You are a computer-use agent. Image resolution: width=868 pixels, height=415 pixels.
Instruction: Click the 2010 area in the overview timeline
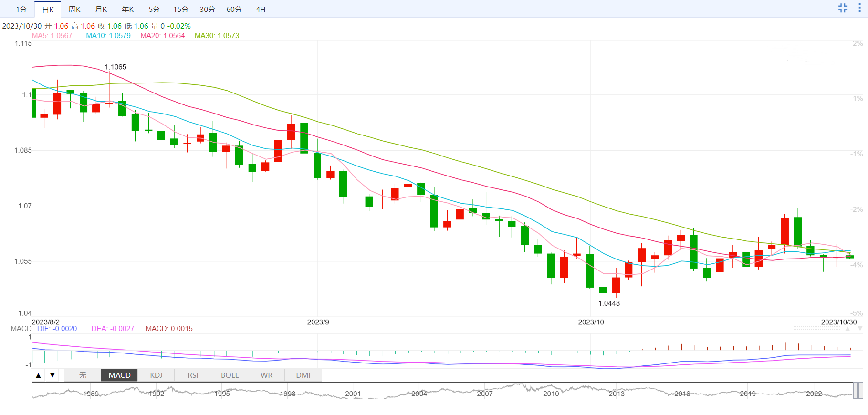(551, 393)
